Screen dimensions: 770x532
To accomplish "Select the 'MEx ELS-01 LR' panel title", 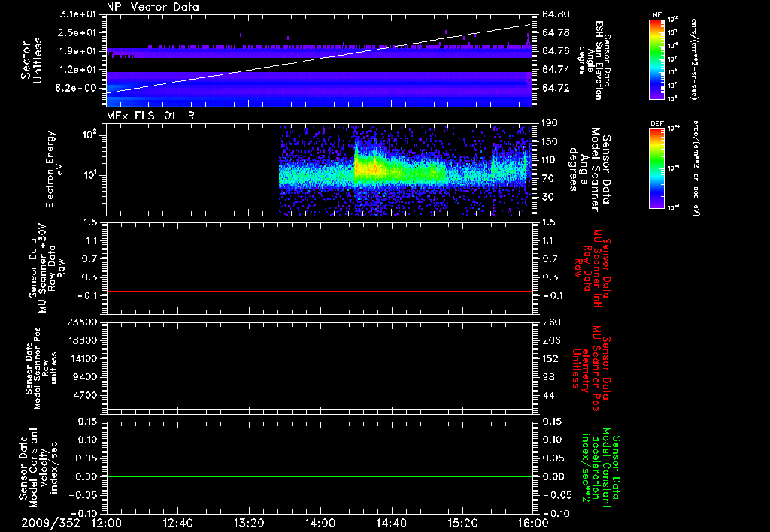I will tap(150, 116).
